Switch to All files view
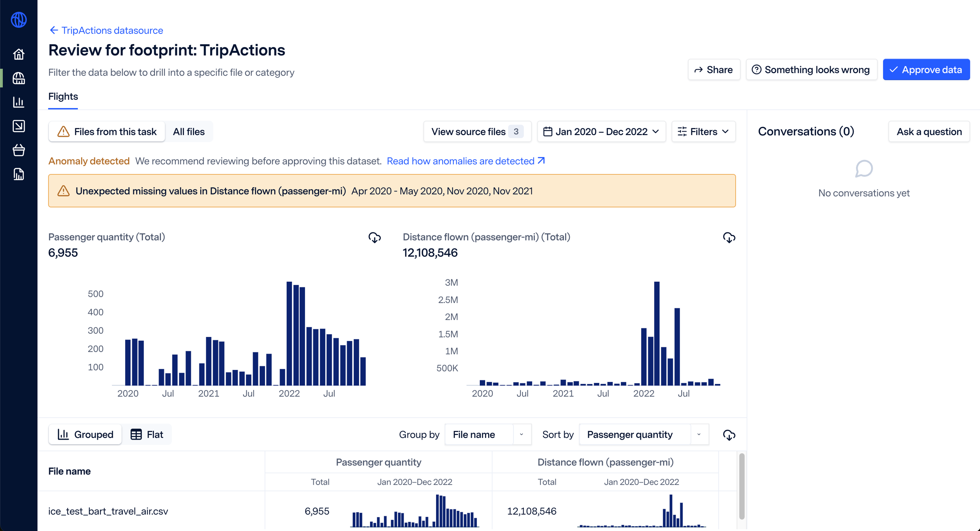 [189, 132]
